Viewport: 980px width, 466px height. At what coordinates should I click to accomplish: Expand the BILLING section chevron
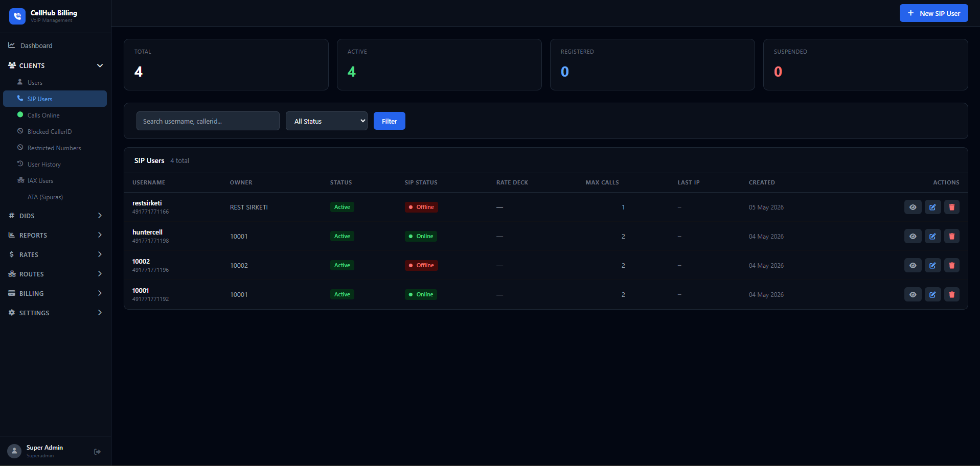coord(100,293)
